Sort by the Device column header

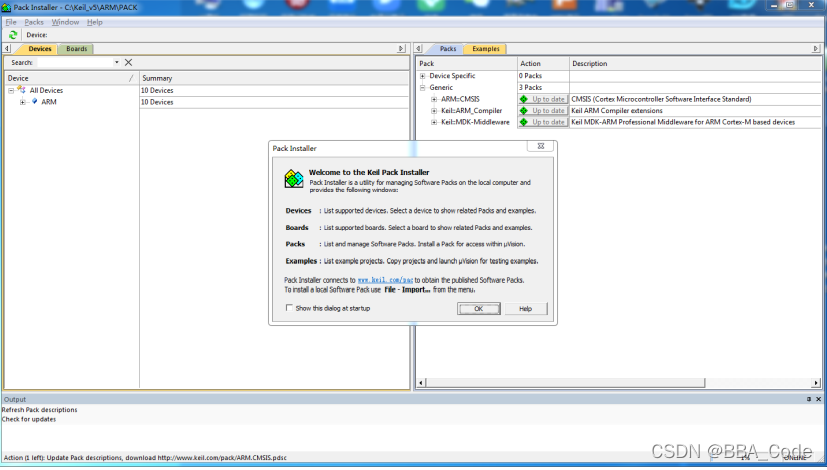point(71,78)
